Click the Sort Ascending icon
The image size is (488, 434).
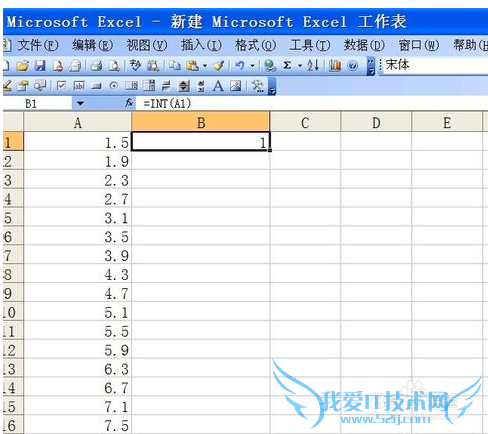pyautogui.click(x=313, y=66)
